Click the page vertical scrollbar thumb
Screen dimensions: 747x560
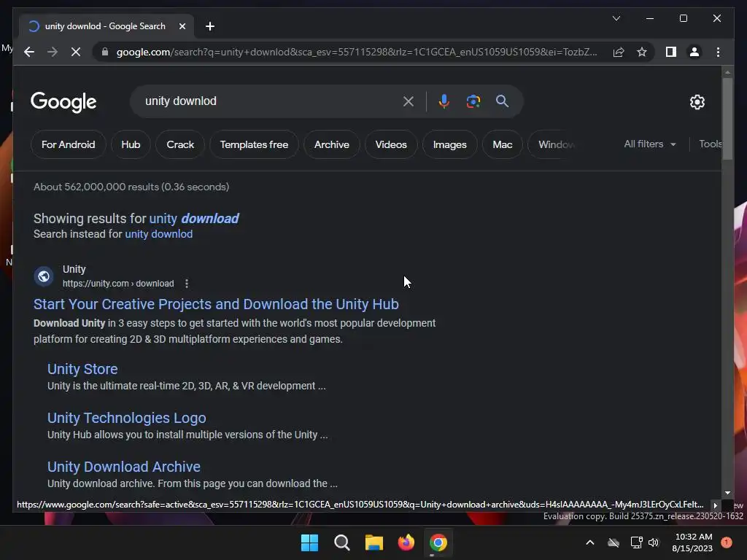coord(727,119)
